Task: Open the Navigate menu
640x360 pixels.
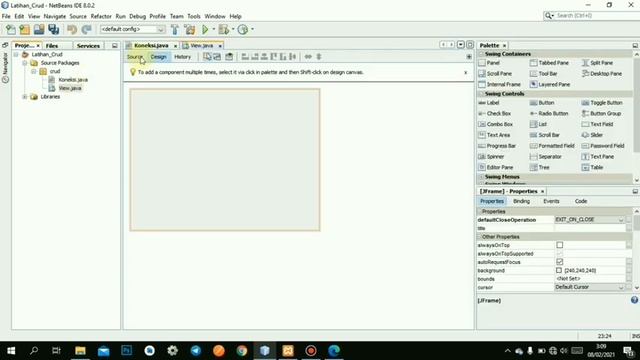Action: pos(55,16)
